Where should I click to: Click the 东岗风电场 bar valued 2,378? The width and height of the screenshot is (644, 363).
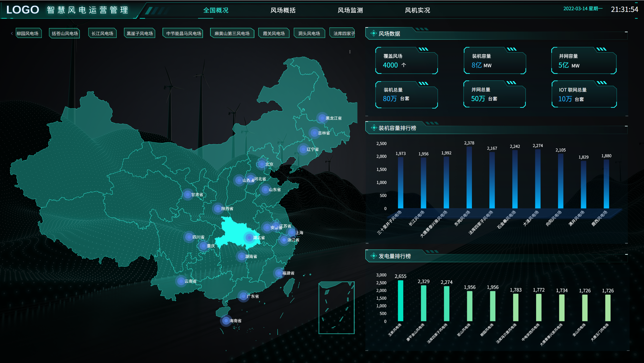(x=469, y=177)
